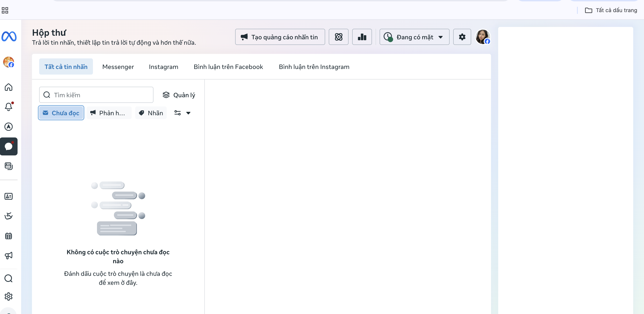Click the Quản lý button
This screenshot has height=314, width=644.
(179, 95)
